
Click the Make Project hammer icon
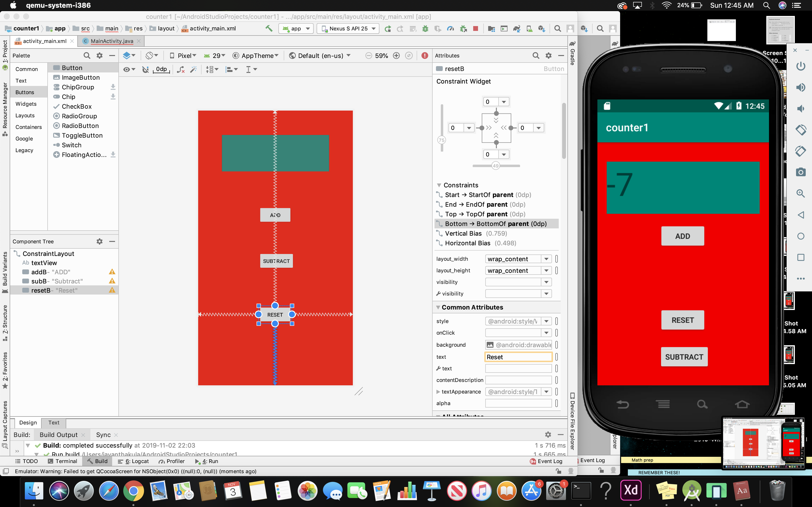coord(269,28)
